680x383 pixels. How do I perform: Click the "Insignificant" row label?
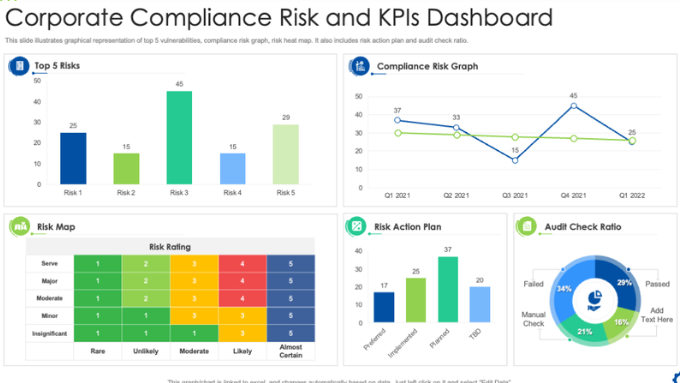(49, 334)
